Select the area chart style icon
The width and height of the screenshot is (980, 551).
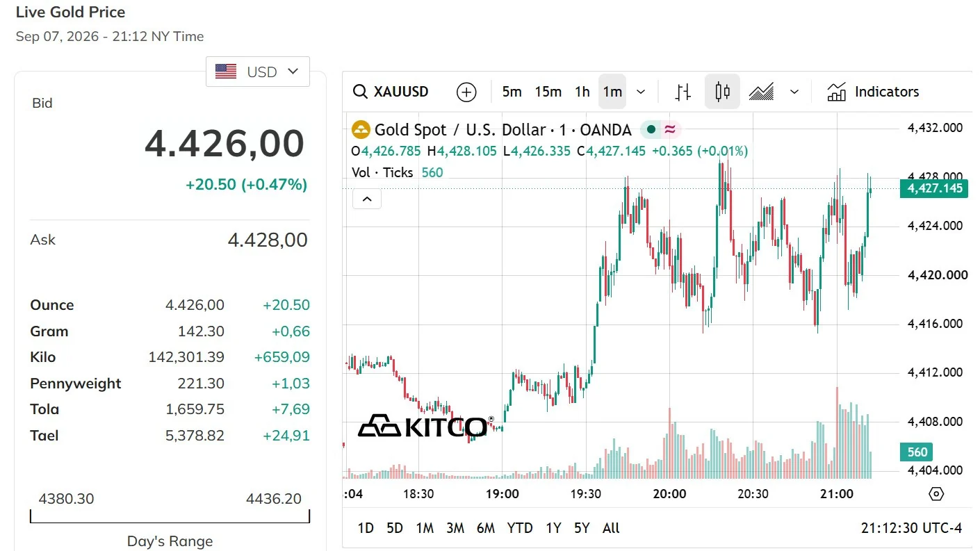(761, 92)
